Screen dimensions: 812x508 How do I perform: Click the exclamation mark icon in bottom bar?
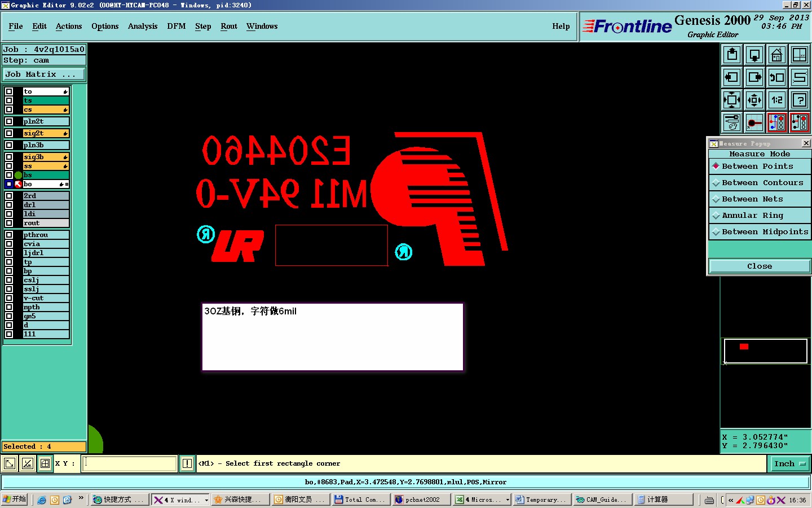pos(187,464)
